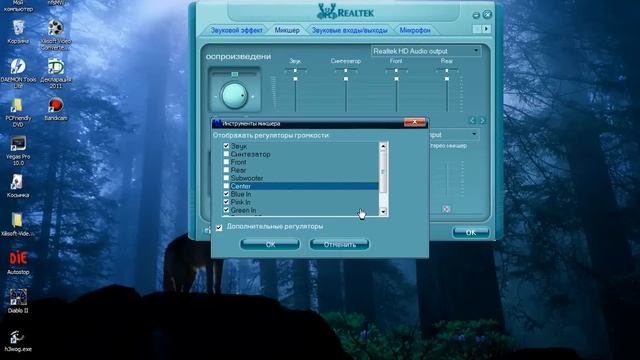Click the Звук balance slider
The image size is (640, 360).
(x=295, y=71)
